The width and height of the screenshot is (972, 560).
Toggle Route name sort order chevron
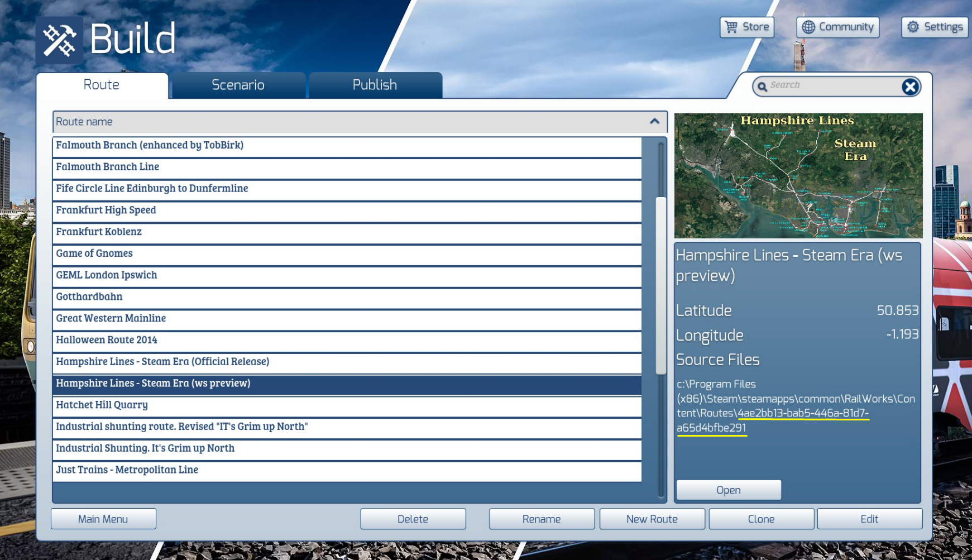point(654,121)
